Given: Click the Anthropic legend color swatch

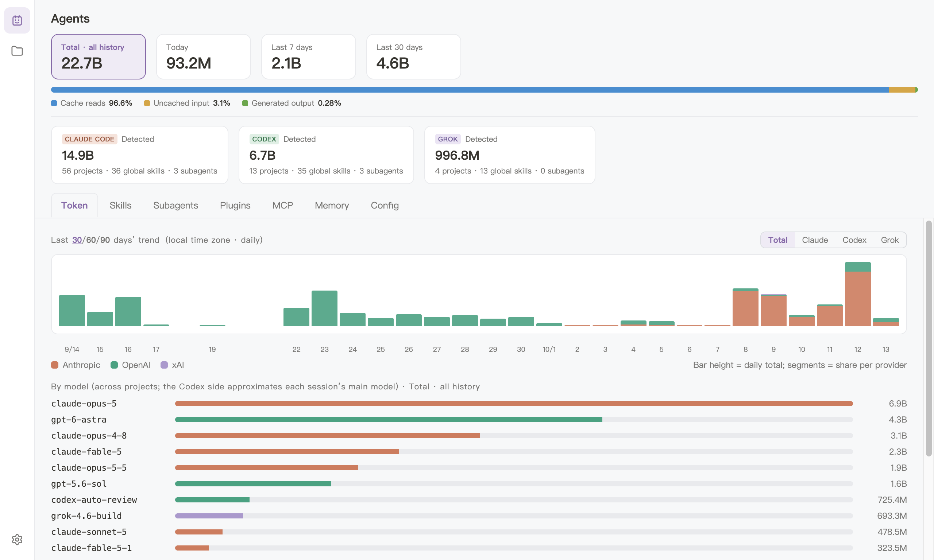Looking at the screenshot, I should [x=55, y=365].
